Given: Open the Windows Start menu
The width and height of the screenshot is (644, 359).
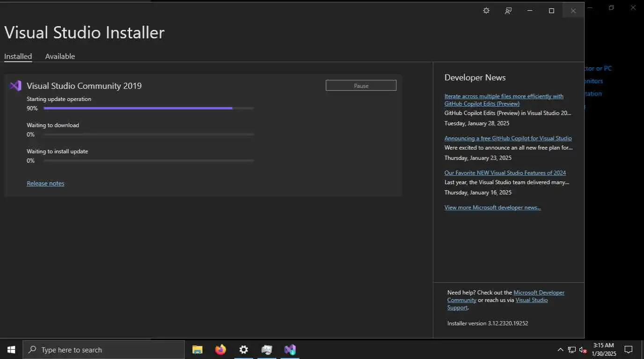Looking at the screenshot, I should [11, 350].
